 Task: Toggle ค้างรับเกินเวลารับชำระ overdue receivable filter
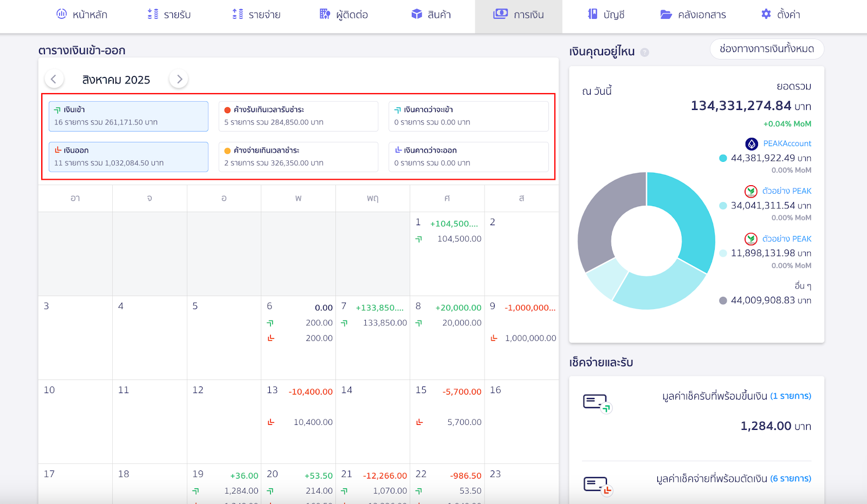click(299, 116)
